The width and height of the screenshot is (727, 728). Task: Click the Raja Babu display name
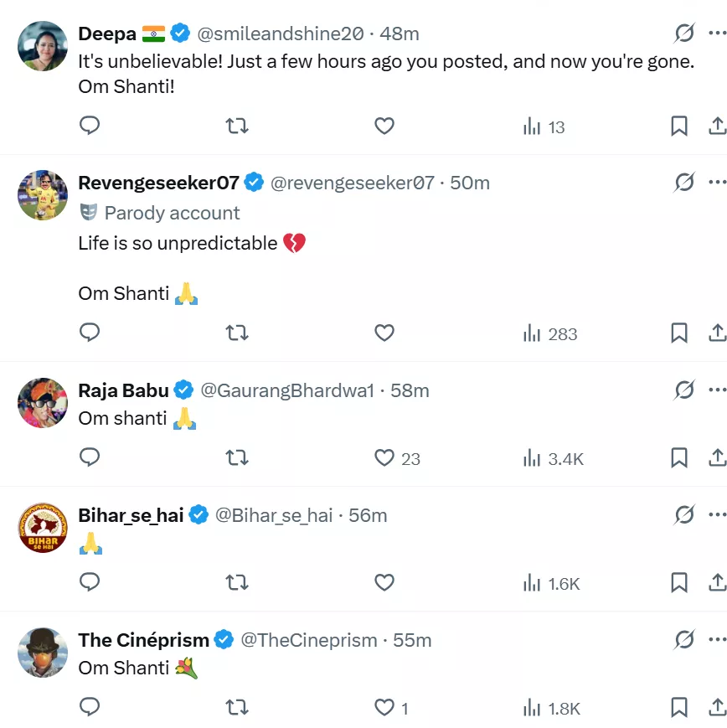123,390
